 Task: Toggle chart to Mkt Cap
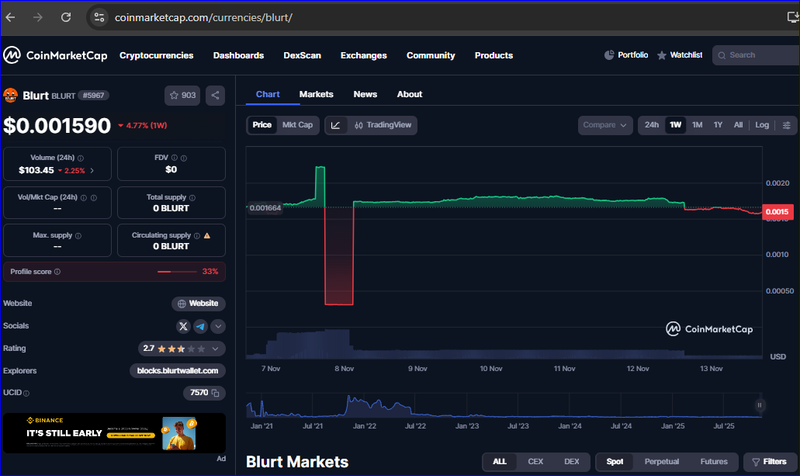coord(297,125)
